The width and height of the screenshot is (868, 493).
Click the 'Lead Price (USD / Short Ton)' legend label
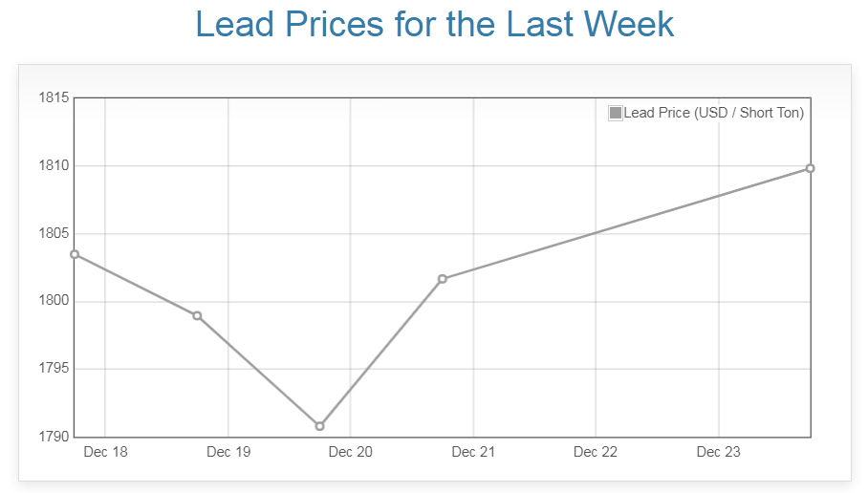(x=713, y=113)
